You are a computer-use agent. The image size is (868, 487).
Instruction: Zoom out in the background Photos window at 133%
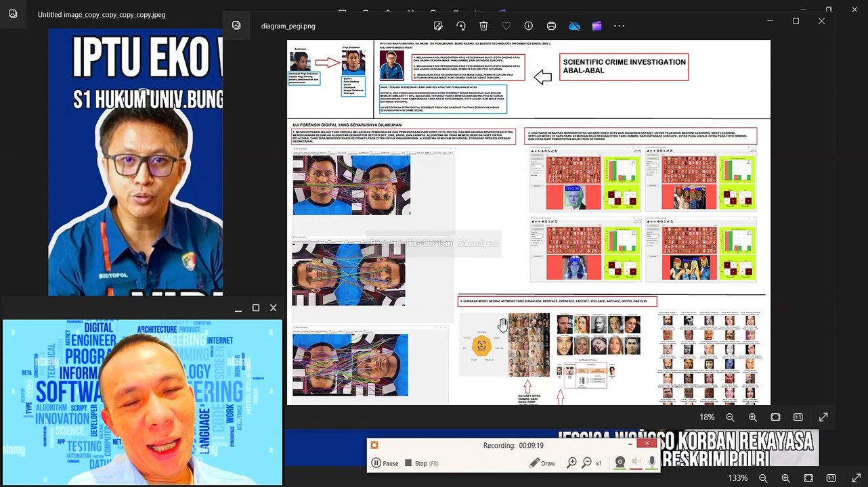click(x=763, y=478)
